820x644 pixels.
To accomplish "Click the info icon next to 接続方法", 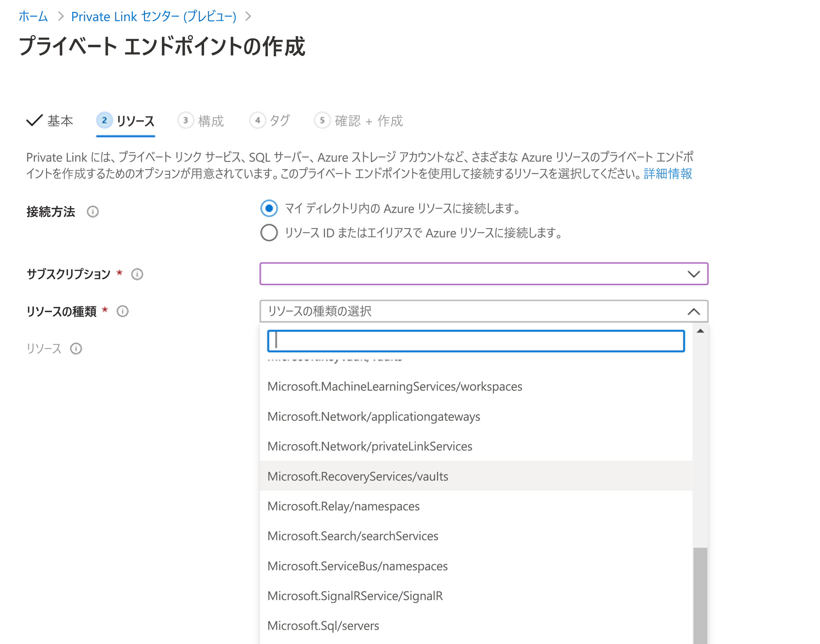I will [93, 212].
